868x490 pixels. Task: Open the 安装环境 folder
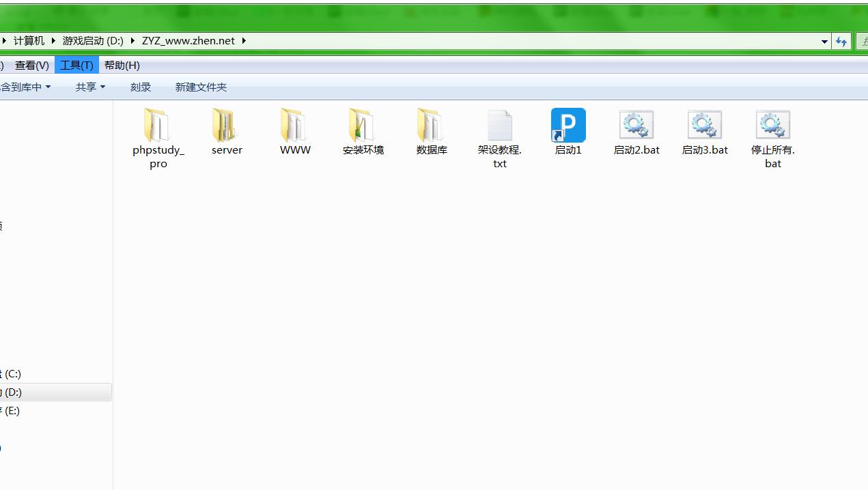363,126
